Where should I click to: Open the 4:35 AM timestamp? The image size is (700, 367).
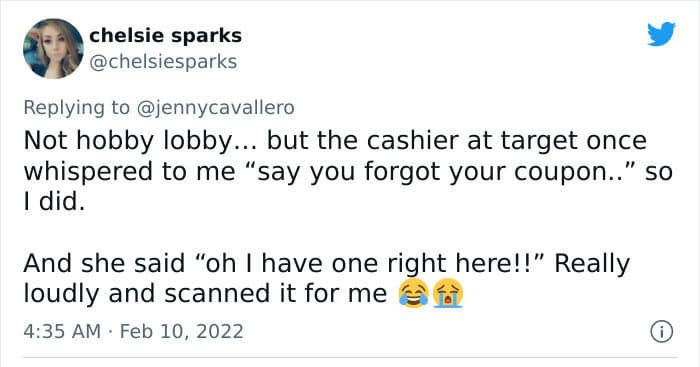coord(62,332)
